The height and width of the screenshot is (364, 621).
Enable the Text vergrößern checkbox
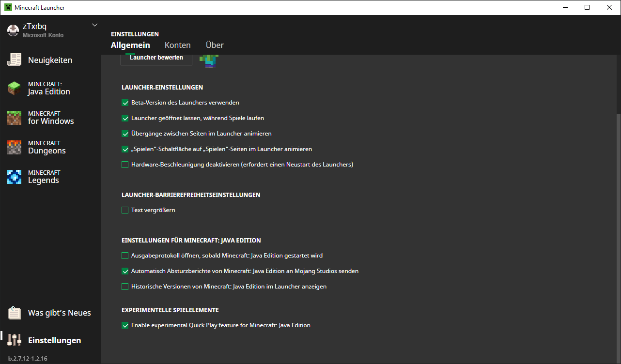[x=125, y=210]
